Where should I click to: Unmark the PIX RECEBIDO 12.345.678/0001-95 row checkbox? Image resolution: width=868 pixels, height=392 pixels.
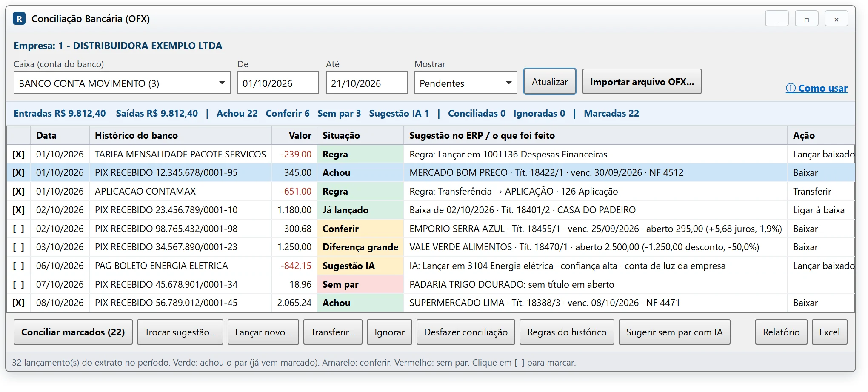[18, 173]
